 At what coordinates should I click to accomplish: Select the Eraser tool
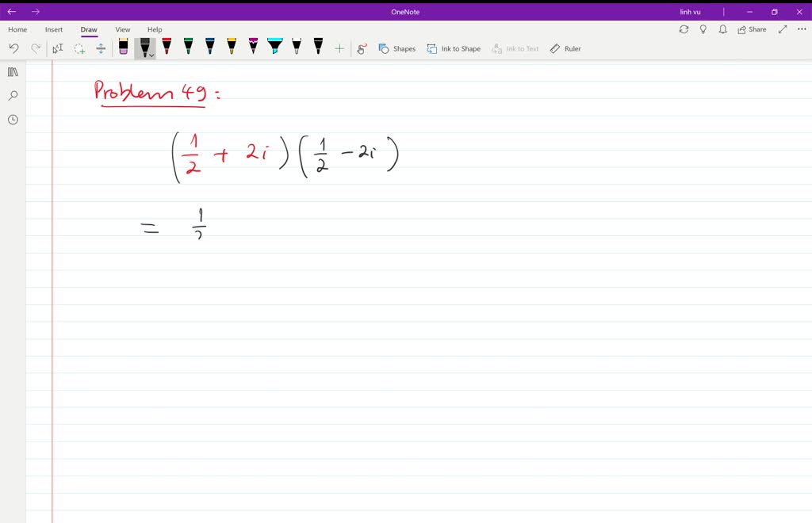pyautogui.click(x=123, y=46)
